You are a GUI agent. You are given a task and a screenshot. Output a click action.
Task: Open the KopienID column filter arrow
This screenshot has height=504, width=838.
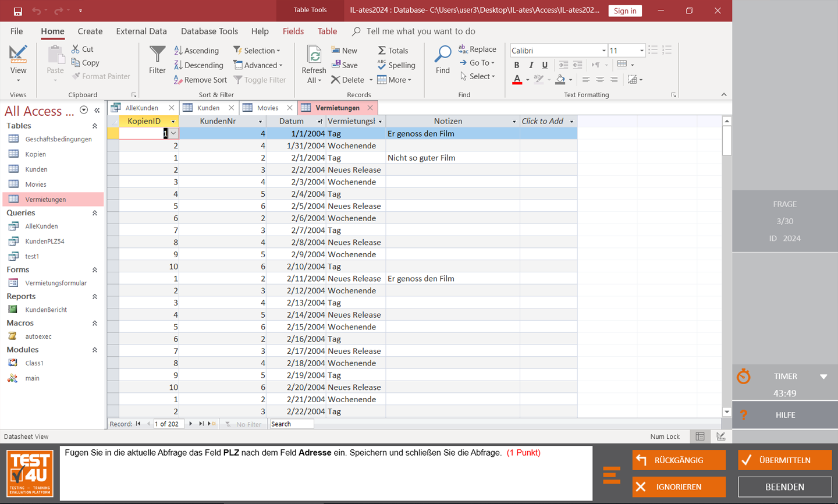(x=173, y=122)
